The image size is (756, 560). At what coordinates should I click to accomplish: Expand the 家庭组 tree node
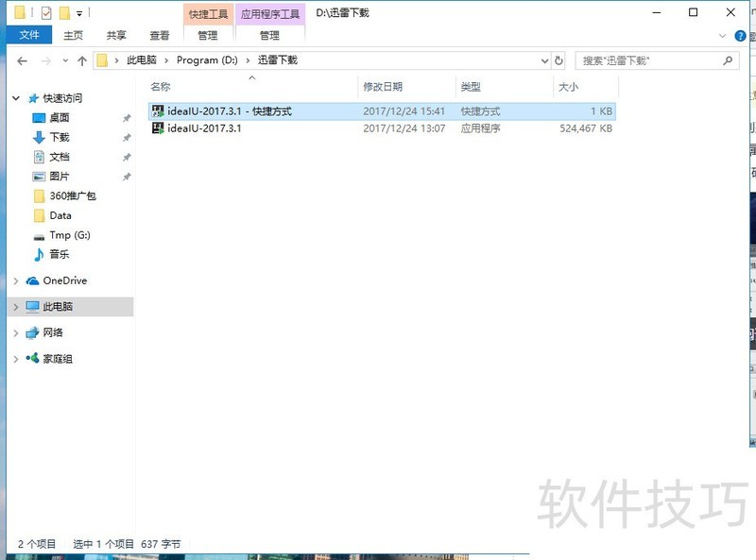pos(16,359)
